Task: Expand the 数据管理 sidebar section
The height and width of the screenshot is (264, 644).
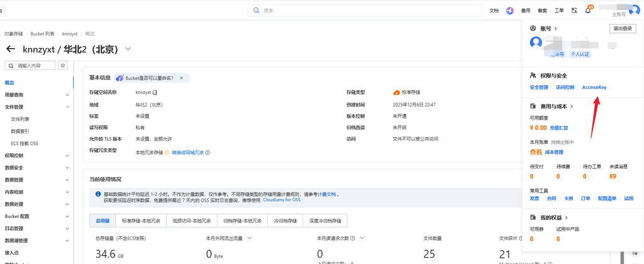Action: tap(67, 180)
